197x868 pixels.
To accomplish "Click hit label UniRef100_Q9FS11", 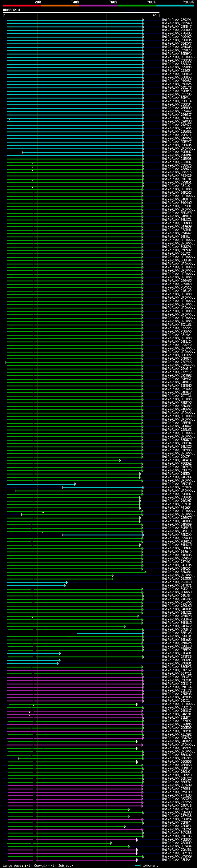I will (177, 135).
